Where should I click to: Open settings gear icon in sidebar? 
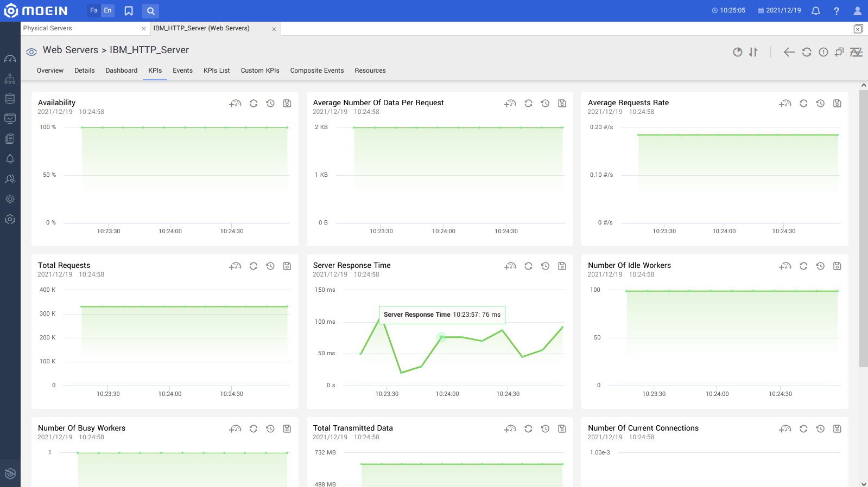[x=10, y=199]
